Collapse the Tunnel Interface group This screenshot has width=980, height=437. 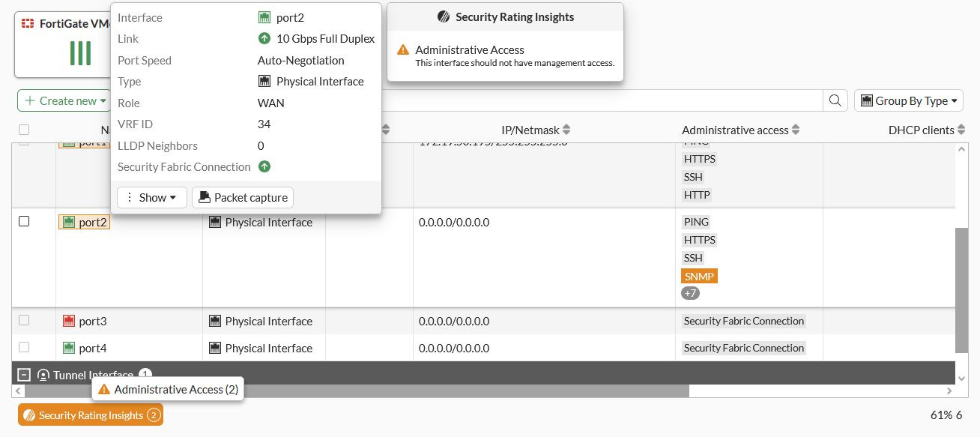[24, 375]
